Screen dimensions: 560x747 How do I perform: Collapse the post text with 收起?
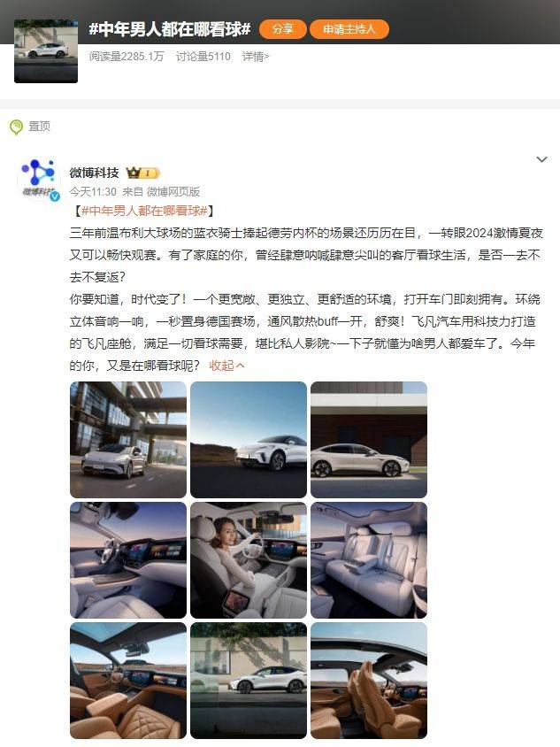226,366
